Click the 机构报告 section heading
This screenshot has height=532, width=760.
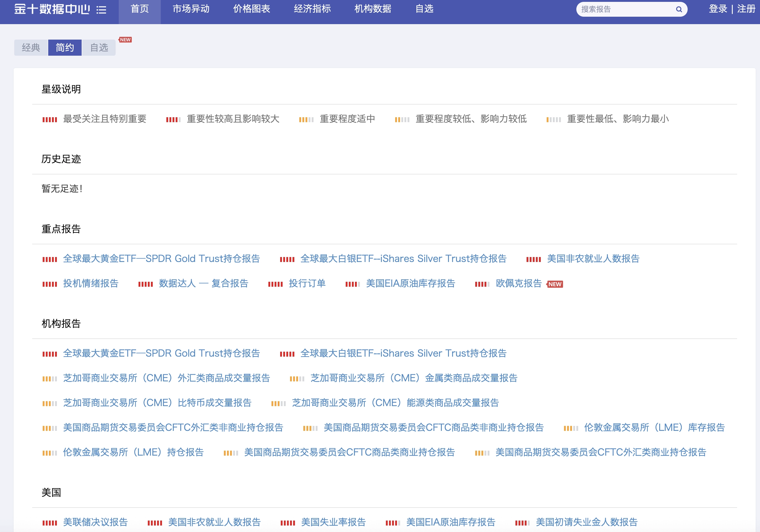coord(61,324)
